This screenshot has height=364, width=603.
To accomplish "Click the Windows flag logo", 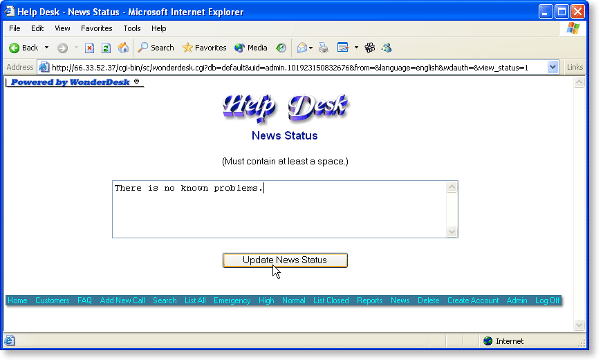I will pos(573,28).
